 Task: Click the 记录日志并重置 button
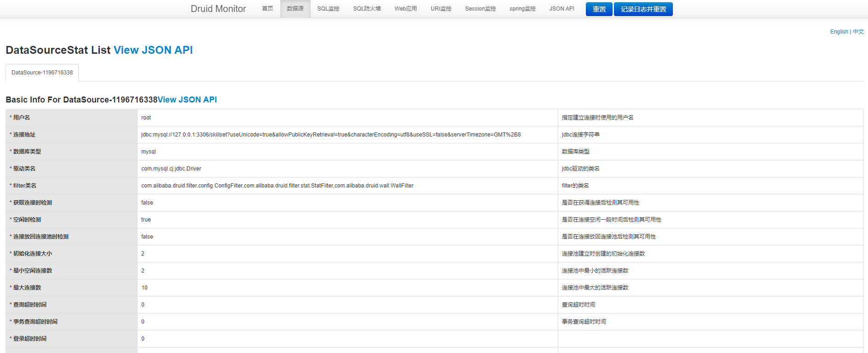tap(643, 9)
